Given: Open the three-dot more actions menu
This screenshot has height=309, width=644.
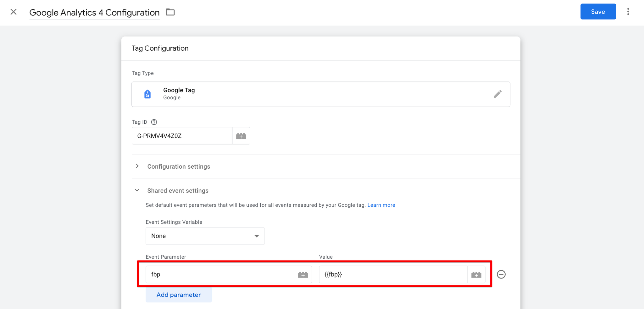Looking at the screenshot, I should tap(628, 12).
